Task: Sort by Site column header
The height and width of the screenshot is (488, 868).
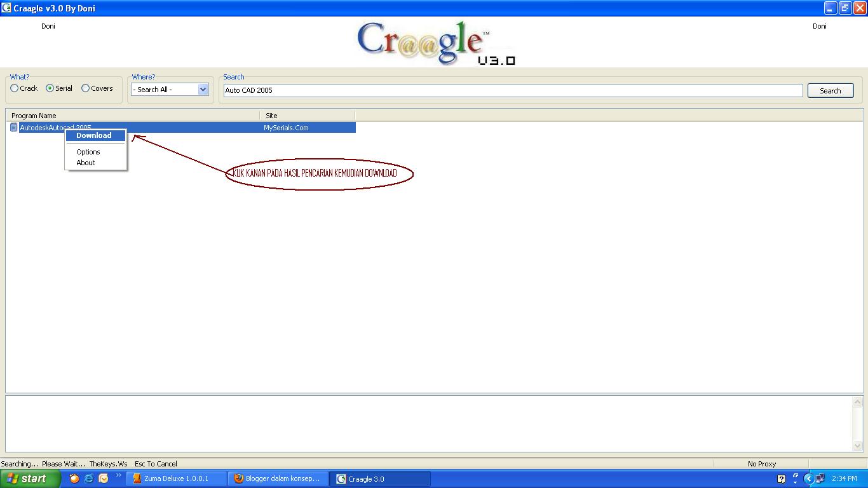Action: 308,116
